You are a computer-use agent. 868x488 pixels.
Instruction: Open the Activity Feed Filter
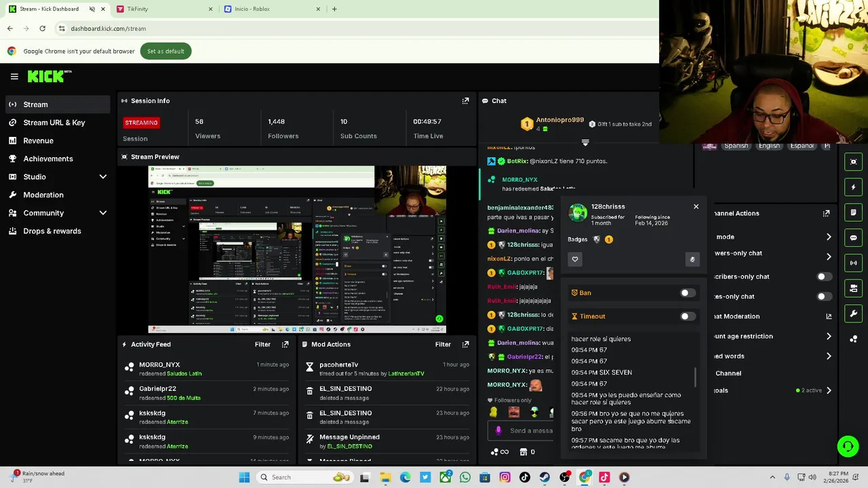[262, 344]
